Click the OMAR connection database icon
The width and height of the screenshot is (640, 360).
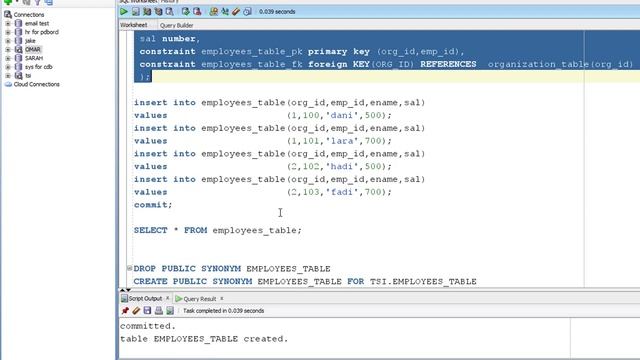pos(18,49)
